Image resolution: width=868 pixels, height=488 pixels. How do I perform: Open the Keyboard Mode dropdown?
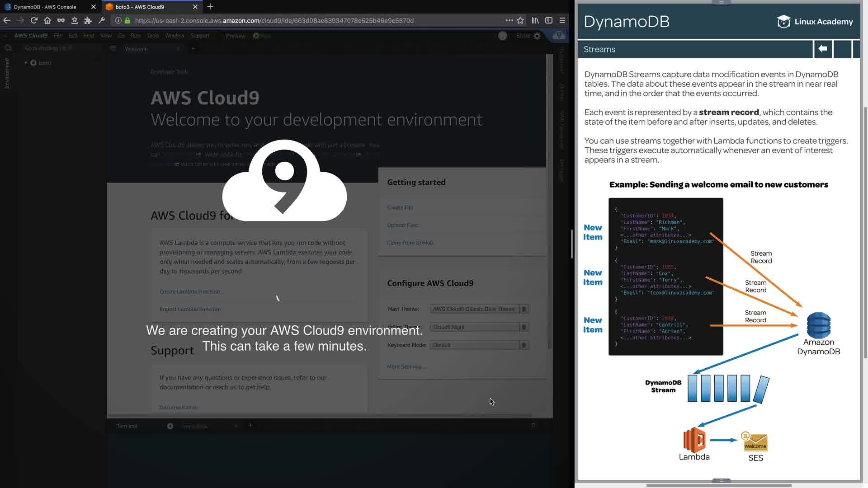[x=479, y=345]
